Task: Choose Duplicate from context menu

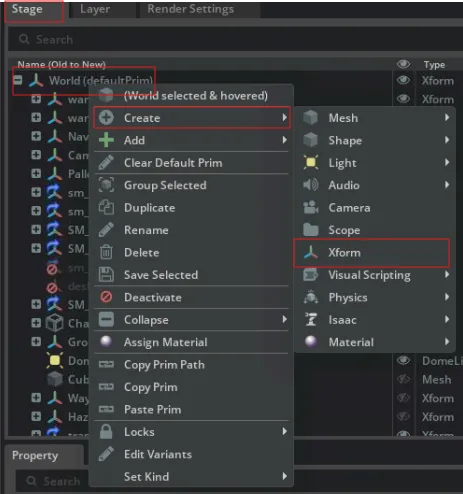Action: pos(191,208)
